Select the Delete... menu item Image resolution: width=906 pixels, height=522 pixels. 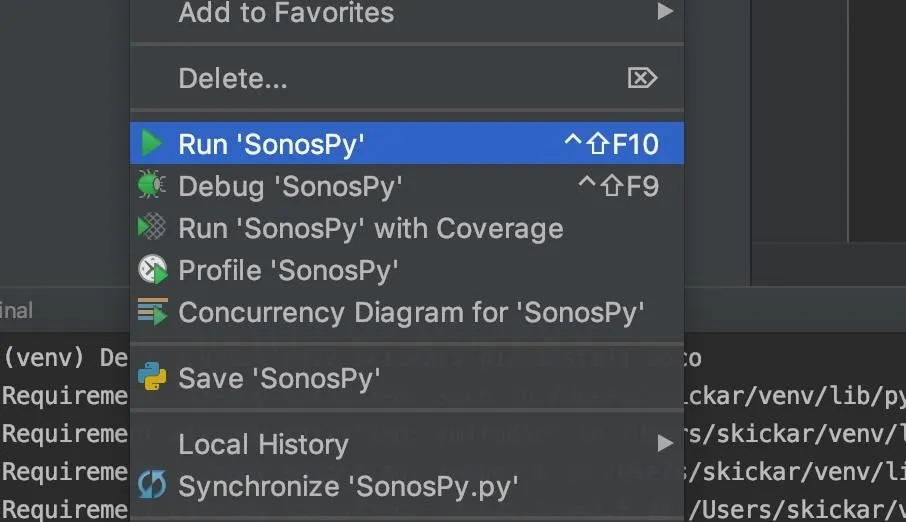[407, 77]
